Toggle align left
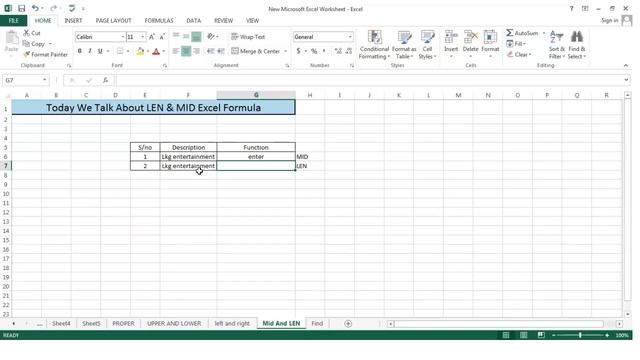Image resolution: width=640 pixels, height=360 pixels. 176,51
